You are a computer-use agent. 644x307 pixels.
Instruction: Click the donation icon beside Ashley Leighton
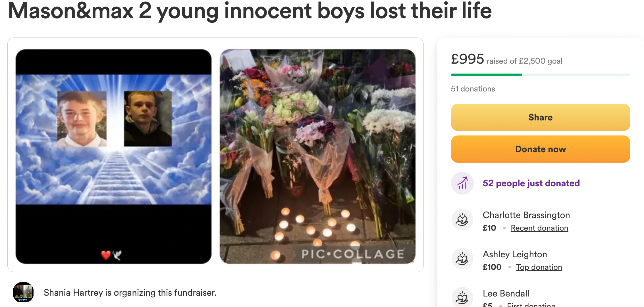pos(462,259)
